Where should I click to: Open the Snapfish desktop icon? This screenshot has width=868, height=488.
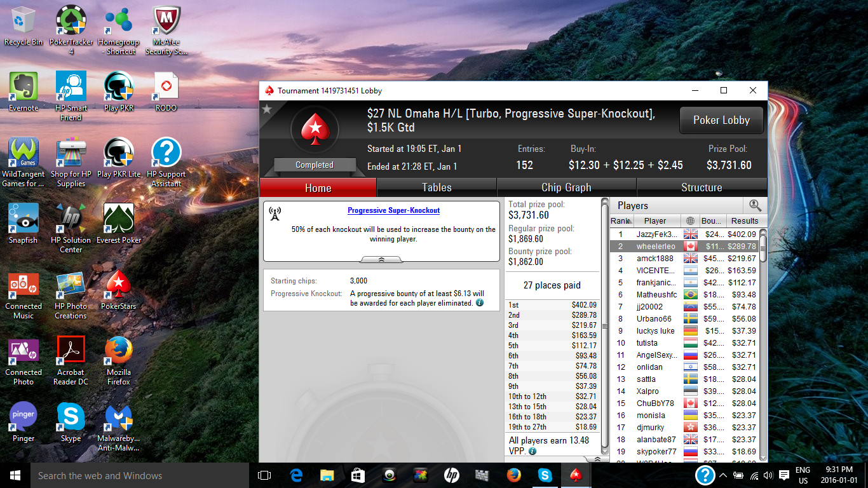24,224
